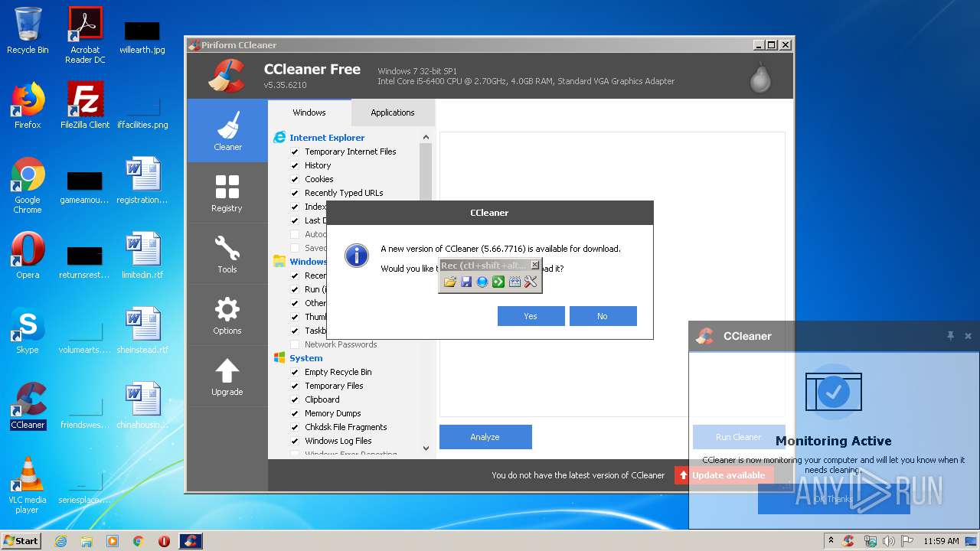Switch to the Applications tab
980x551 pixels.
pos(393,112)
